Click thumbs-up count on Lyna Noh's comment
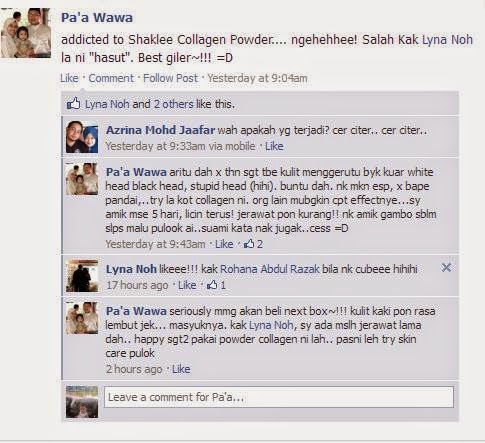The width and height of the screenshot is (485, 443). coord(216,285)
